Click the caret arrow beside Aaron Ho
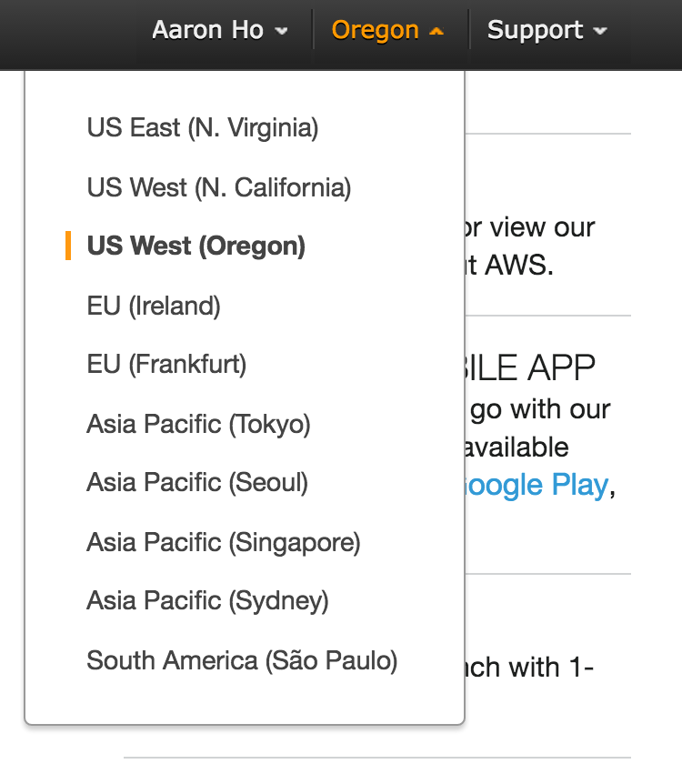 point(281,31)
